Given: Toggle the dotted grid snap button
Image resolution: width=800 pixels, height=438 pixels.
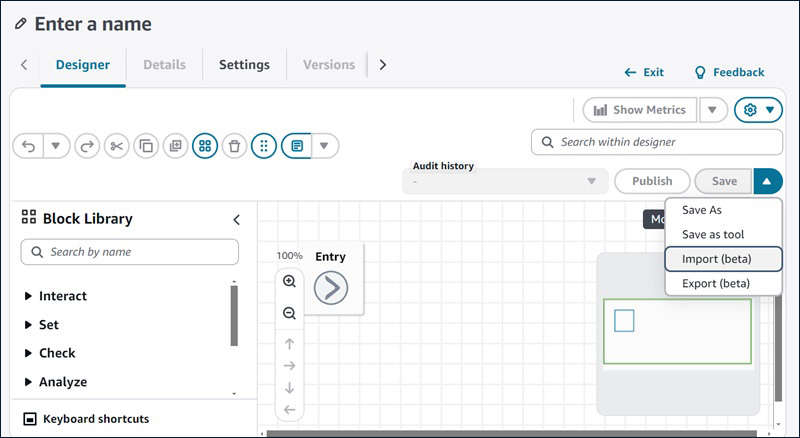Looking at the screenshot, I should (x=263, y=146).
